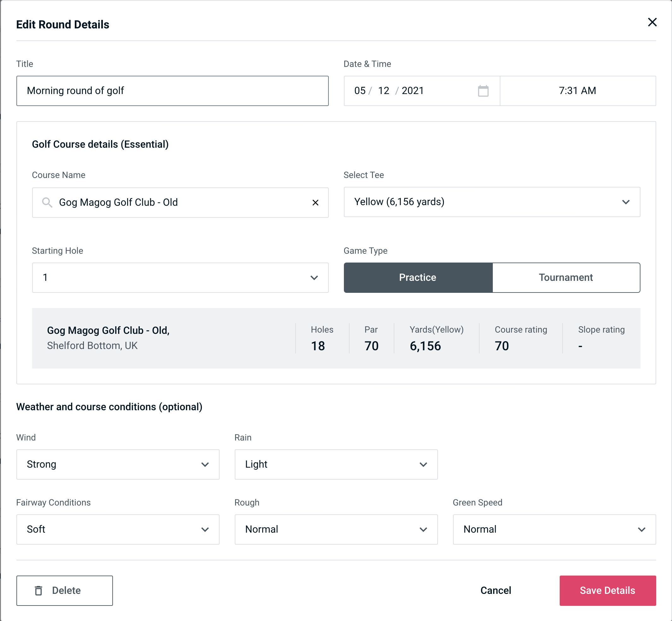The height and width of the screenshot is (621, 672).
Task: Click the search icon in Course Name field
Action: tap(47, 203)
